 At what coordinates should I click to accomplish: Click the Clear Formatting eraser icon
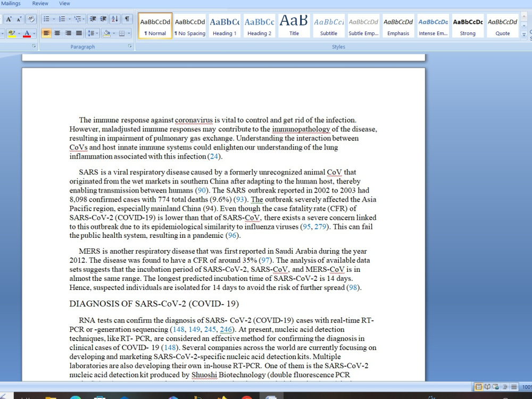[x=31, y=19]
